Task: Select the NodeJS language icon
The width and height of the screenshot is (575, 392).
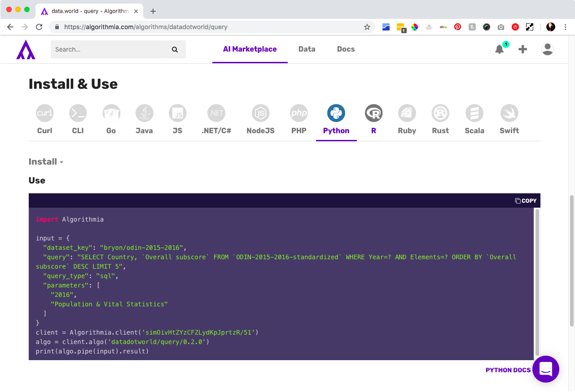Action: (x=260, y=113)
